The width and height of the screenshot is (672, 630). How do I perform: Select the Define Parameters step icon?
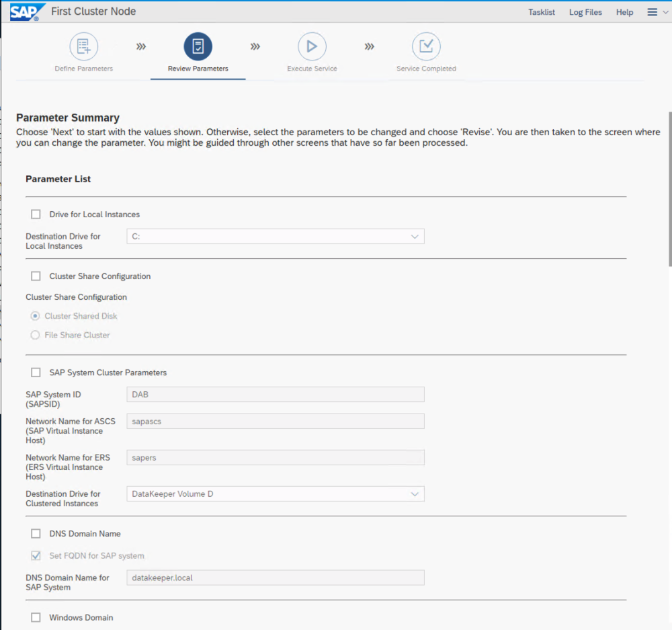tap(83, 46)
